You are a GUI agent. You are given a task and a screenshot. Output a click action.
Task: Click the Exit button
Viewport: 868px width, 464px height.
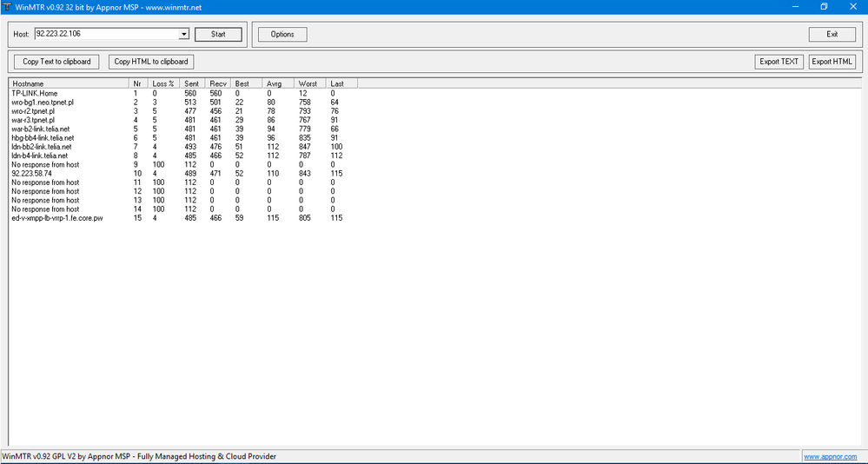coord(832,35)
